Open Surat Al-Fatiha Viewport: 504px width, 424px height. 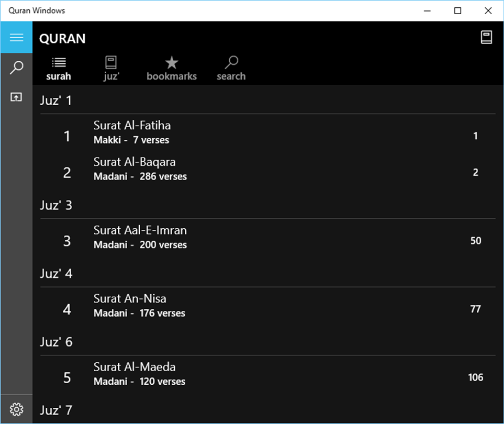[267, 132]
